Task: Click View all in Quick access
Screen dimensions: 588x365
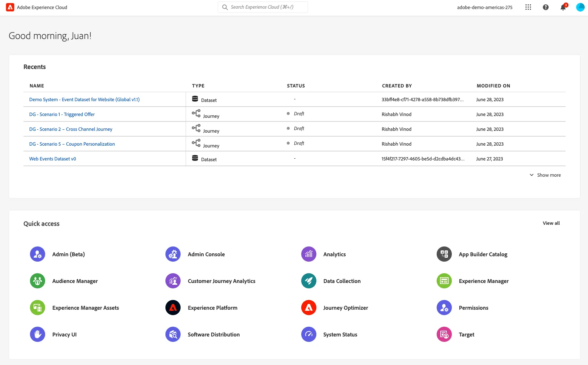Action: (x=551, y=223)
